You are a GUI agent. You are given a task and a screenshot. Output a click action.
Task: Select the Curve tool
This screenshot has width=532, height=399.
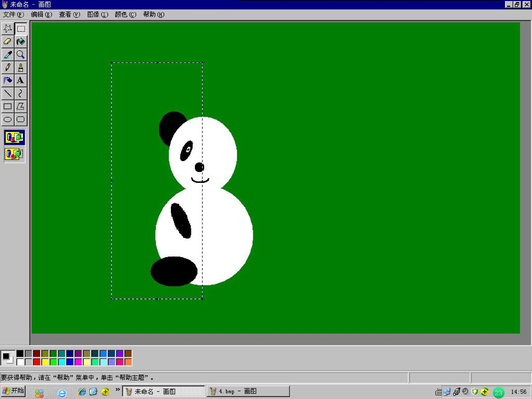point(21,93)
